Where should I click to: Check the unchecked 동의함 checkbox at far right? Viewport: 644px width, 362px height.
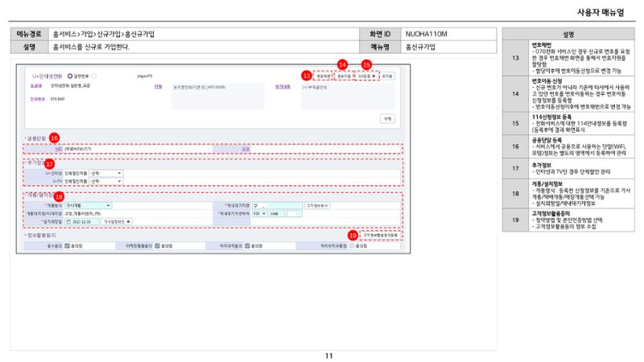click(x=352, y=246)
